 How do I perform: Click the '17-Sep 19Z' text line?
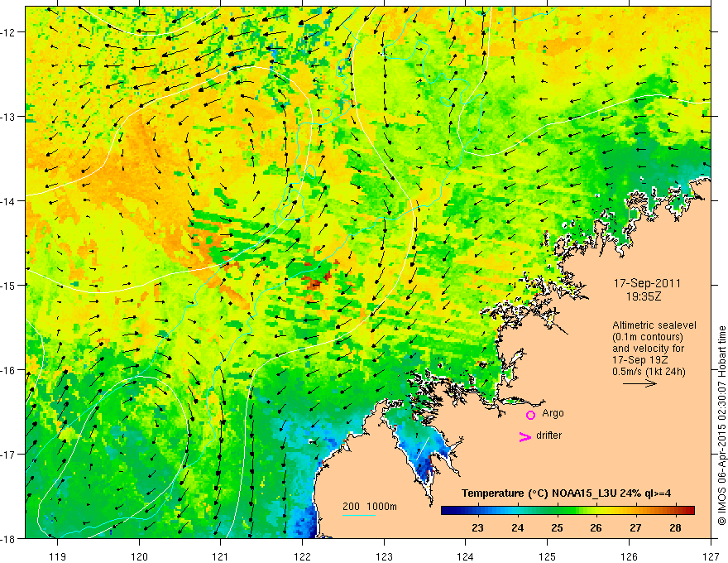click(x=639, y=360)
